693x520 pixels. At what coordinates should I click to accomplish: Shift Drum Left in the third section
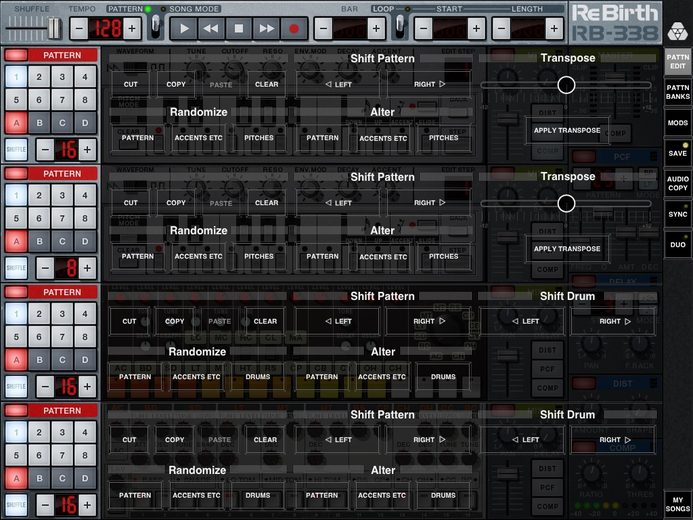[525, 321]
